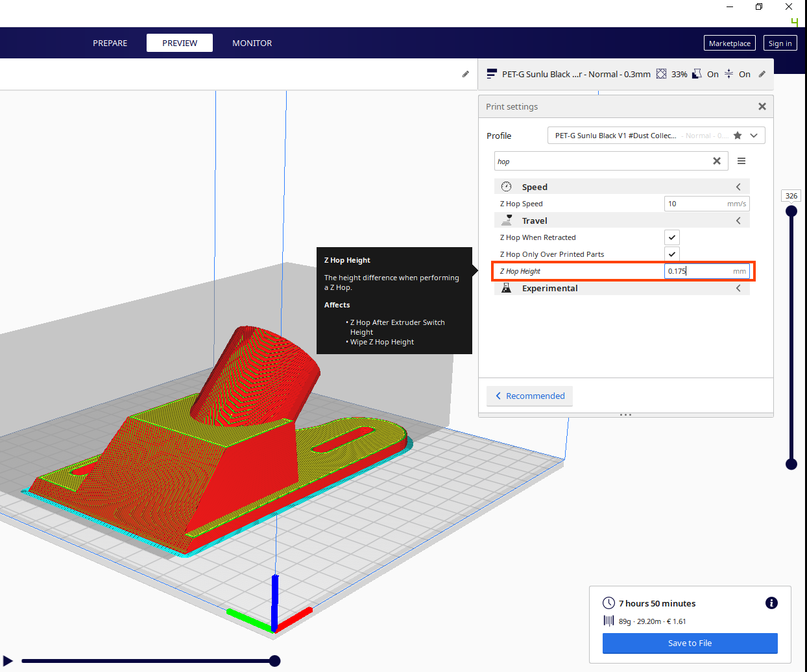
Task: Click the layer number 326 box
Action: click(791, 196)
